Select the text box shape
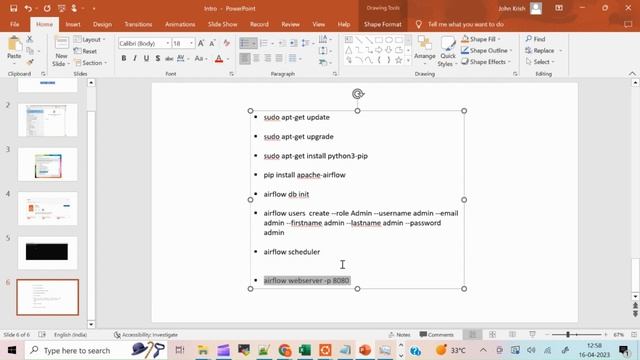The height and width of the screenshot is (360, 640). tap(349, 40)
